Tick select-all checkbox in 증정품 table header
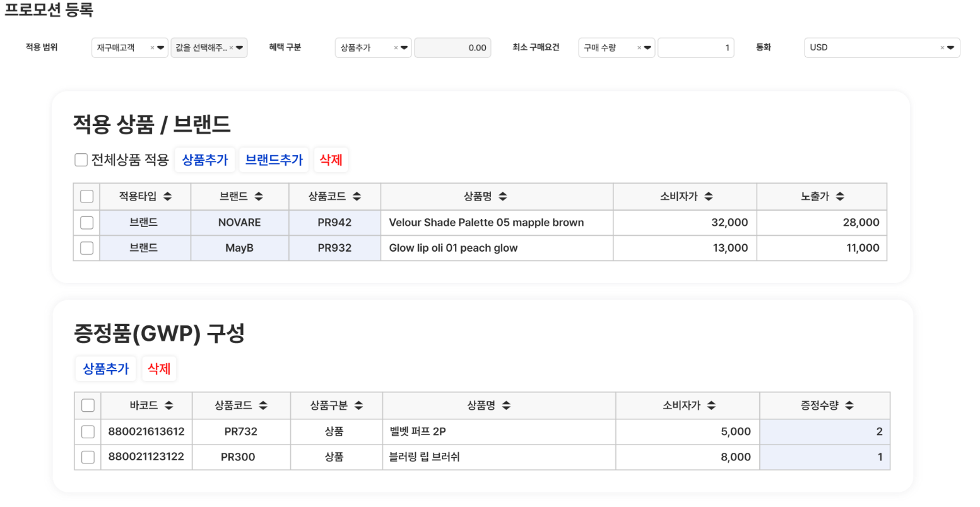This screenshot has width=980, height=507. (88, 405)
